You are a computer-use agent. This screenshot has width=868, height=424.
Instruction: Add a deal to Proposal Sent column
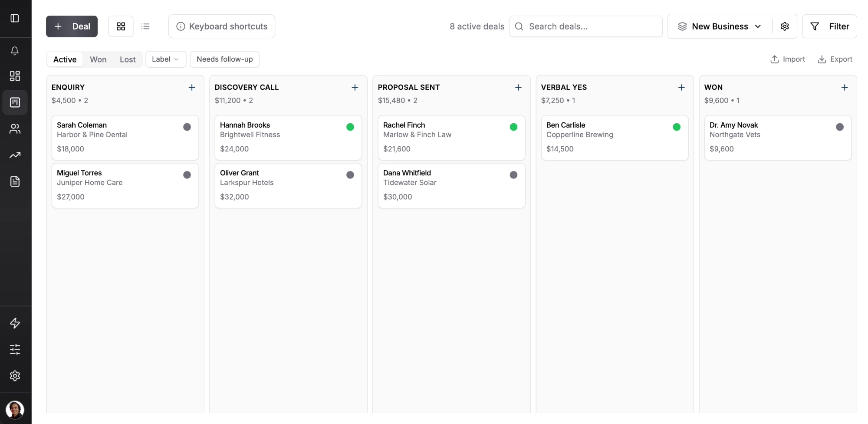click(518, 88)
